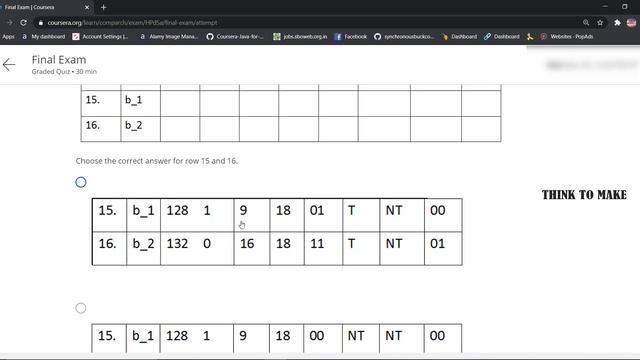
Task: Close the Final Exam Coursera tab
Action: [x=87, y=7]
